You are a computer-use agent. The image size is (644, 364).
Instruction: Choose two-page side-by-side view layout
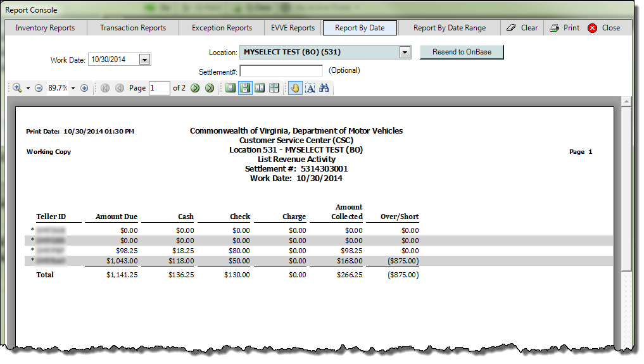pos(260,88)
